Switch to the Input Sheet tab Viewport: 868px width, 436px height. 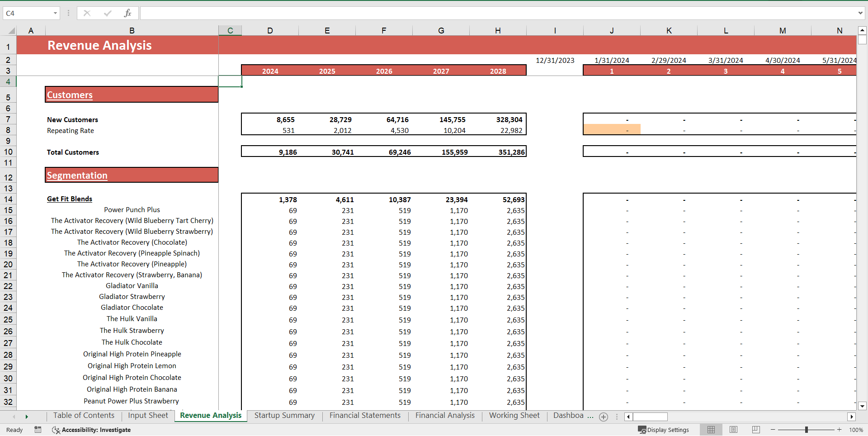pyautogui.click(x=148, y=416)
